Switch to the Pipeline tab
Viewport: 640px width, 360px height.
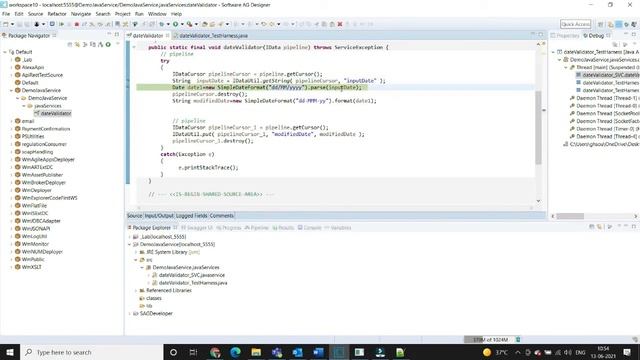(x=256, y=228)
